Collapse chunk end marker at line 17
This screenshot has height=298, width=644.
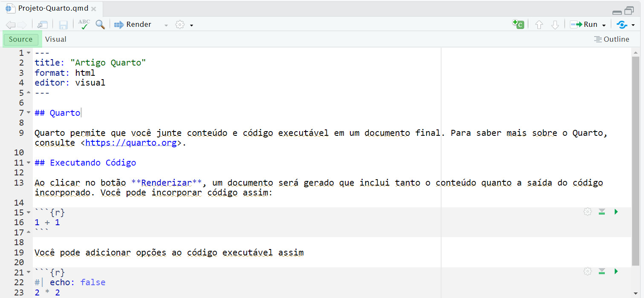(29, 232)
